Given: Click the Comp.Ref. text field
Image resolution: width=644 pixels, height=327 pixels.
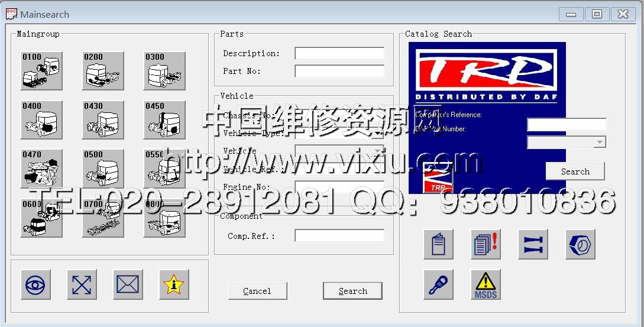Looking at the screenshot, I should [339, 236].
